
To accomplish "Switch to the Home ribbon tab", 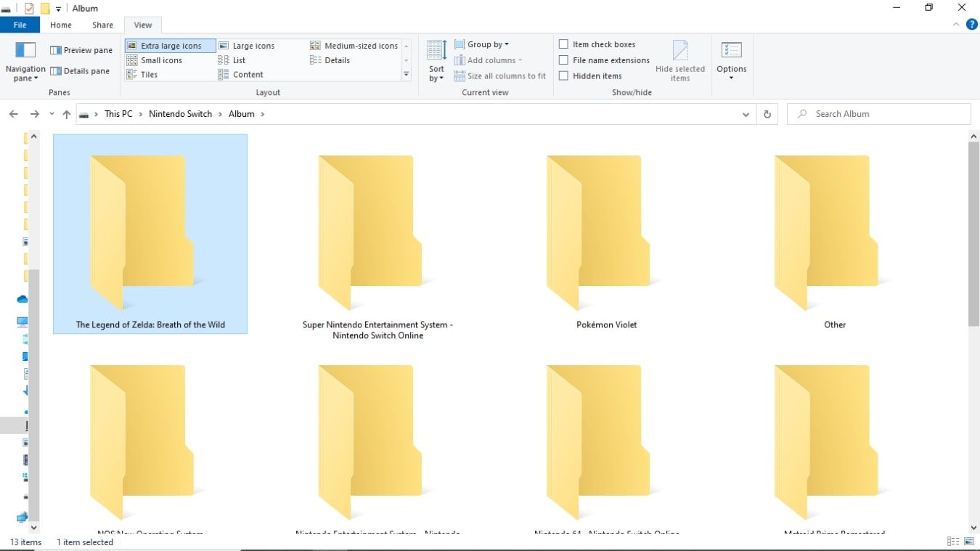I will pyautogui.click(x=61, y=25).
